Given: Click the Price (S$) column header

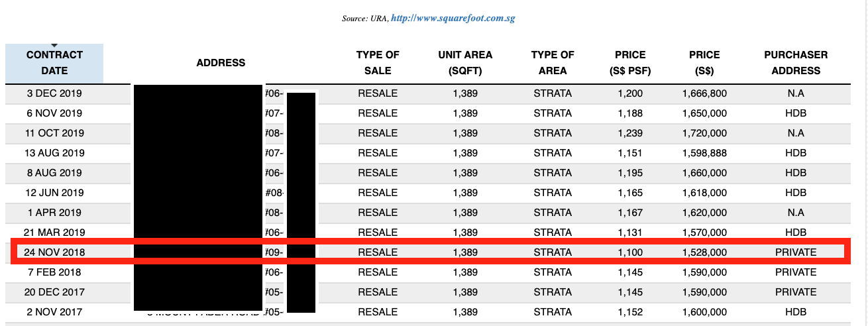Looking at the screenshot, I should point(704,63).
